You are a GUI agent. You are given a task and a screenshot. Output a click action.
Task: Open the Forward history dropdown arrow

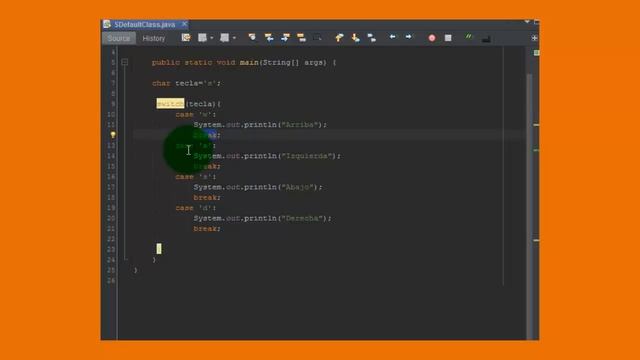tap(234, 38)
